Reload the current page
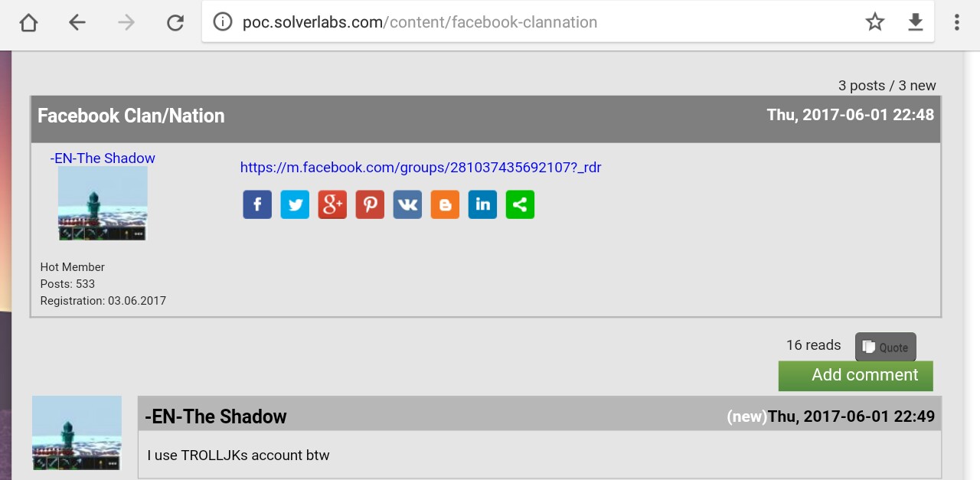980x480 pixels. 175,23
